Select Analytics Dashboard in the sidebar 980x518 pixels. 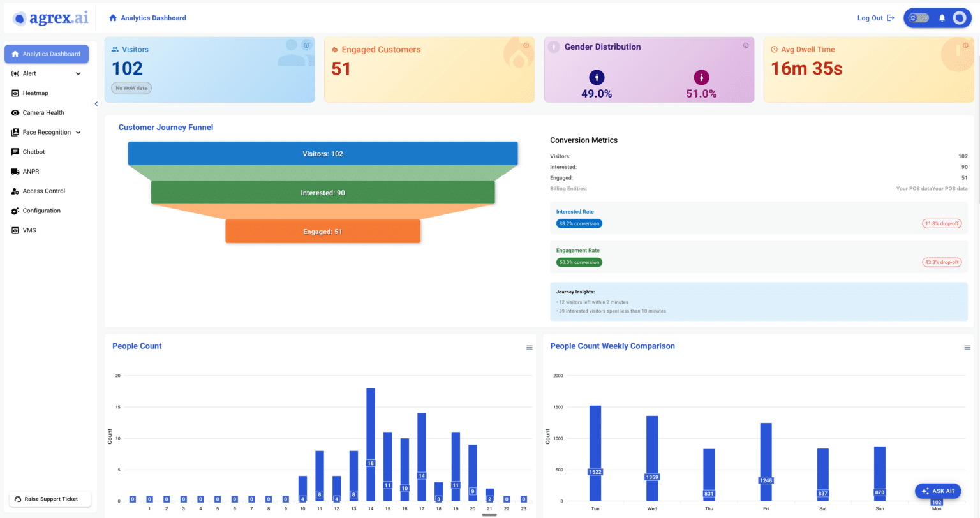[46, 54]
